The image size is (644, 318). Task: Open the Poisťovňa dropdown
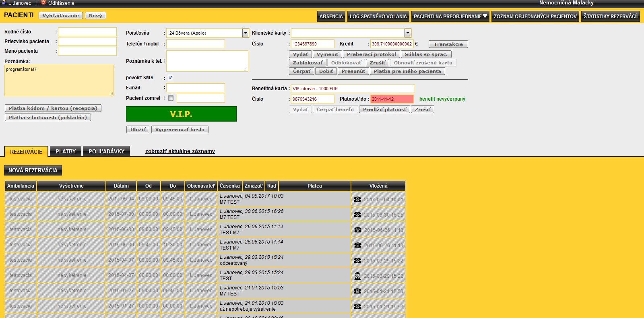point(246,33)
